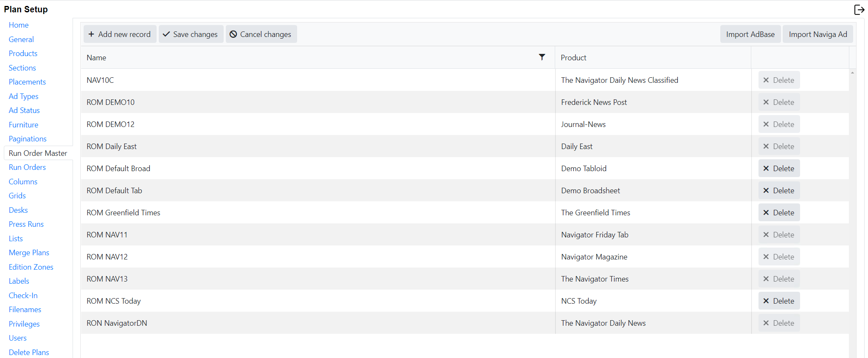Viewport: 868px width, 358px height.
Task: Click the plus icon to add record
Action: (91, 34)
